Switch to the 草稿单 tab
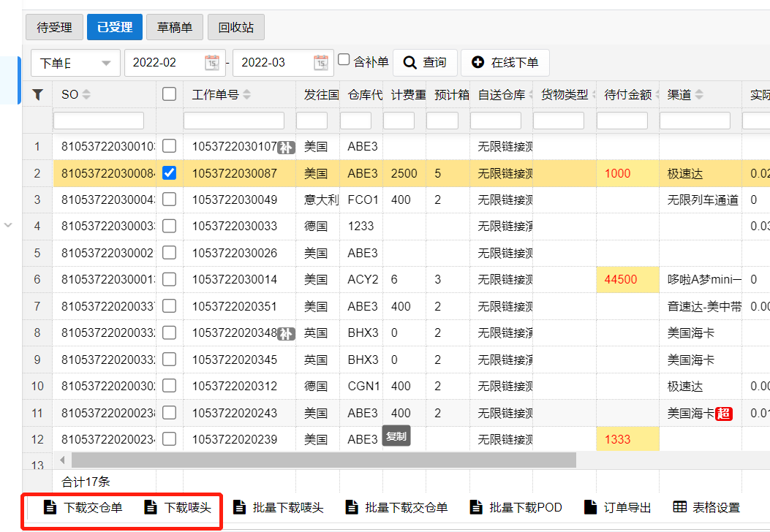The width and height of the screenshot is (770, 532). 174,27
